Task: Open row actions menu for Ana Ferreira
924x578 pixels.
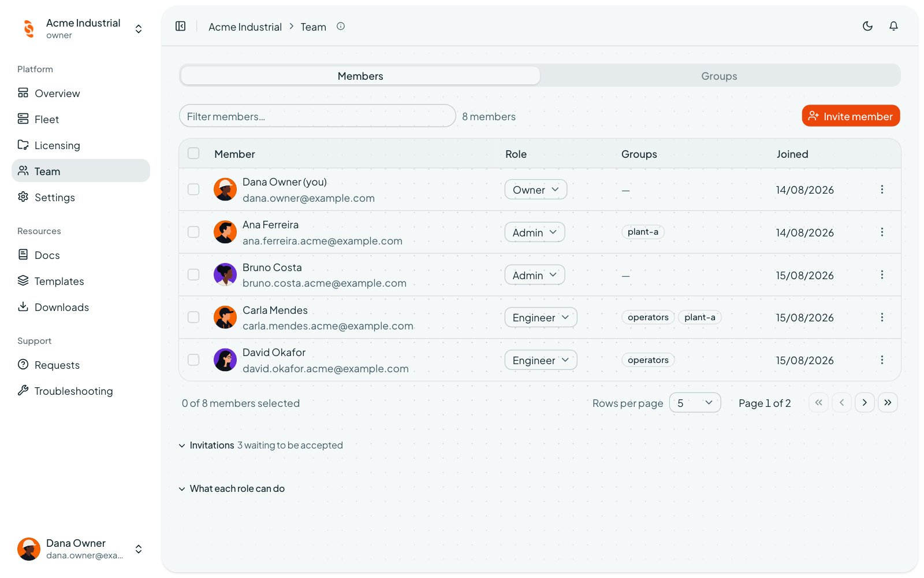Action: point(882,232)
